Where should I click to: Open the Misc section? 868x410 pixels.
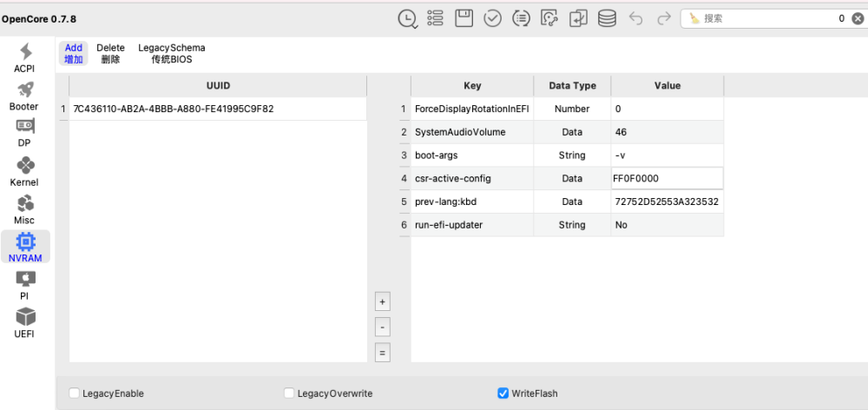click(x=24, y=209)
